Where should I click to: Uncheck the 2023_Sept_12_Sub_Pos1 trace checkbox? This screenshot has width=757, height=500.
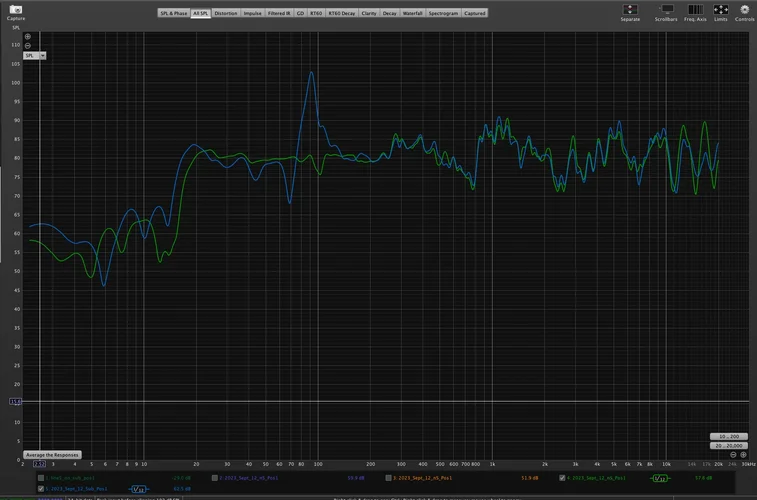[41, 488]
